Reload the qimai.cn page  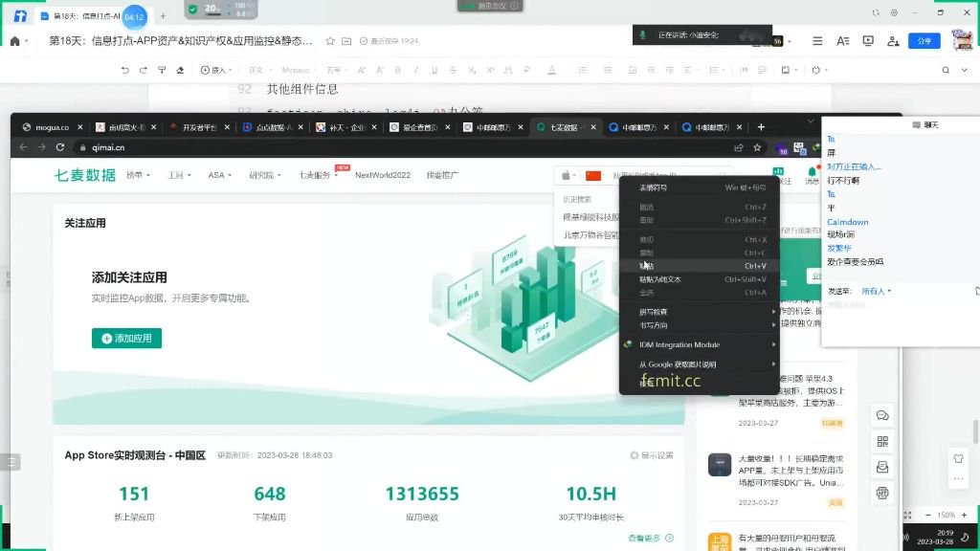click(x=60, y=147)
